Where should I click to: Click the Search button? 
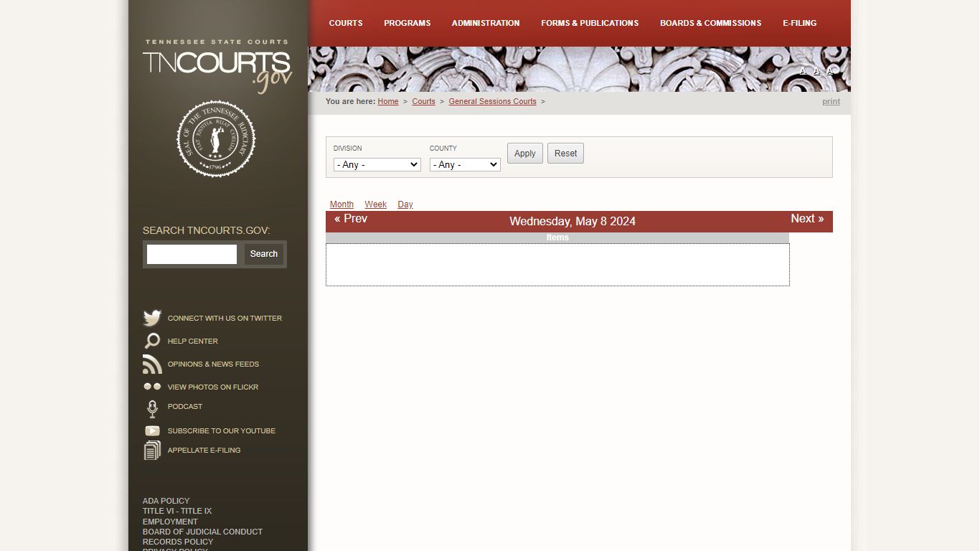(x=264, y=254)
